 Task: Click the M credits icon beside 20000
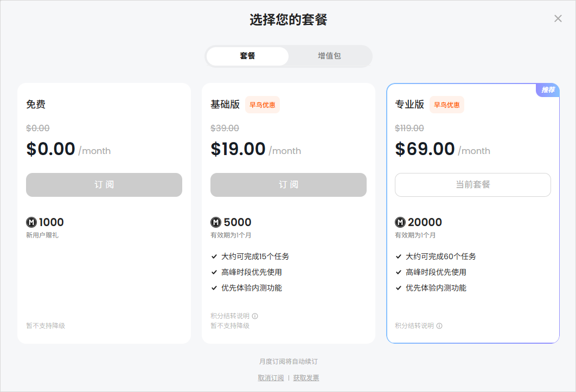point(400,222)
